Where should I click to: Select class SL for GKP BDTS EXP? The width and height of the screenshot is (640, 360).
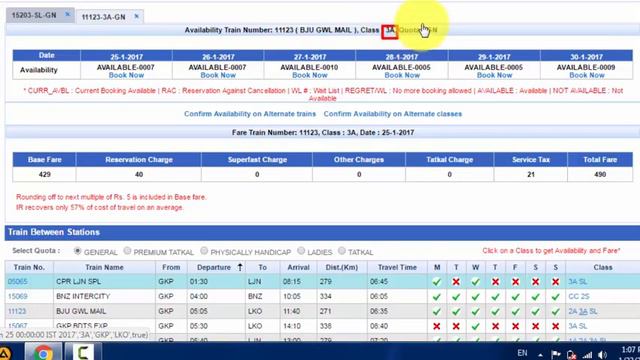click(x=583, y=326)
